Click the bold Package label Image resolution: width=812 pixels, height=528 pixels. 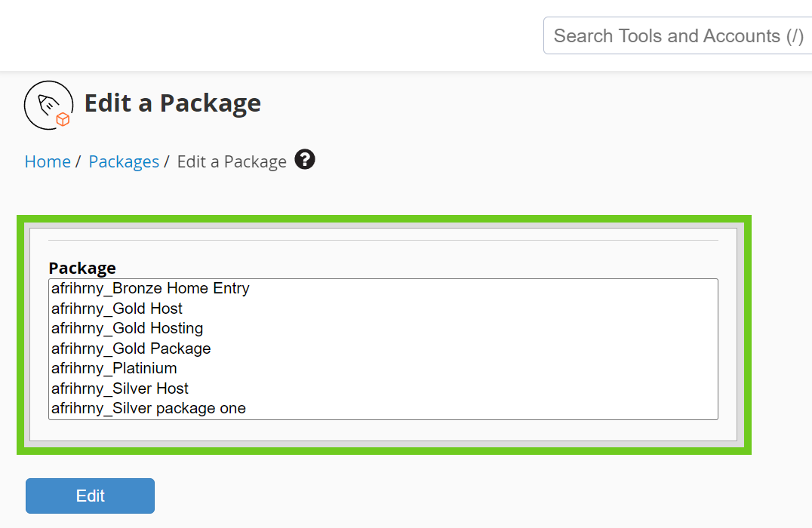coord(82,268)
